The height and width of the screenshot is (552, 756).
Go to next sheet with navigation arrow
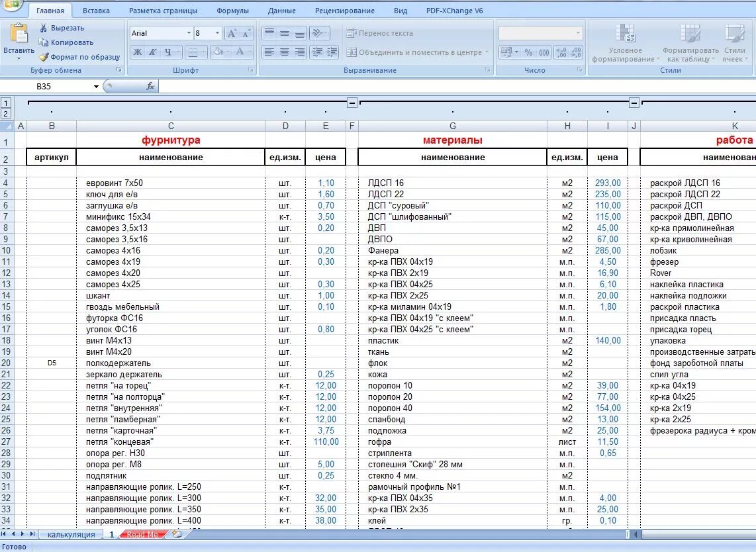click(x=23, y=534)
